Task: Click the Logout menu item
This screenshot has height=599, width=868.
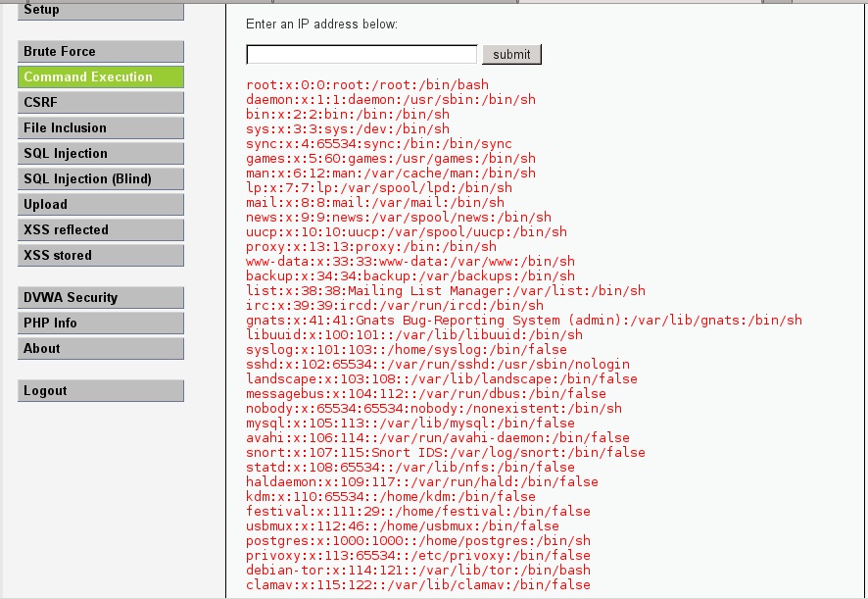Action: point(100,390)
